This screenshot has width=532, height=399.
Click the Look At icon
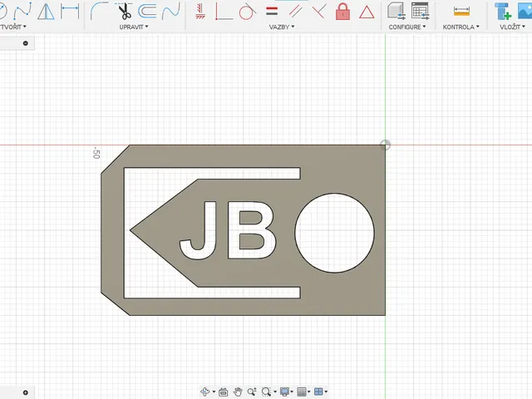tap(223, 392)
